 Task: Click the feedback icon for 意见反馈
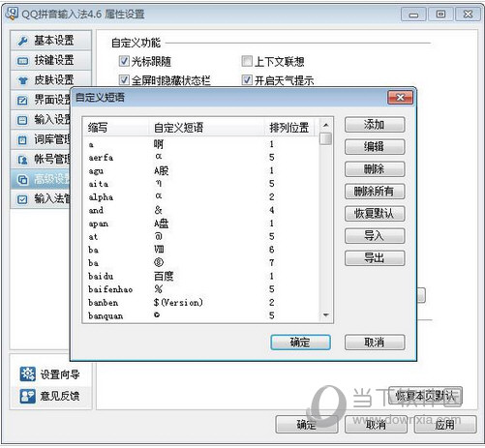pyautogui.click(x=28, y=396)
